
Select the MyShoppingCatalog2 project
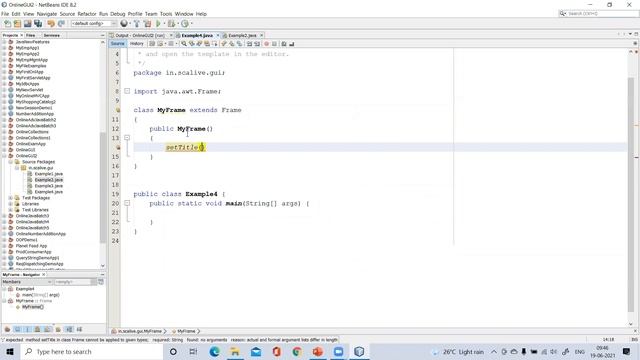click(x=36, y=102)
